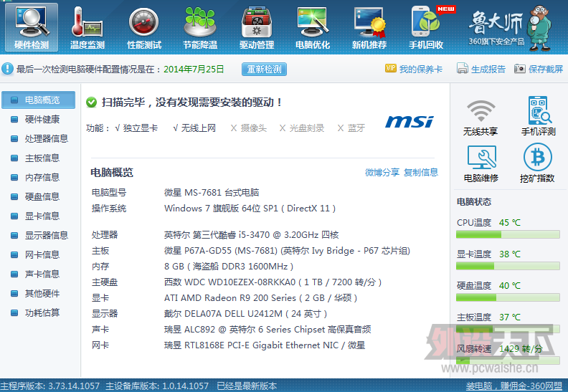This screenshot has height=392, width=568.
Task: Click the blue info icon beside last detection text
Action: pyautogui.click(x=7, y=69)
